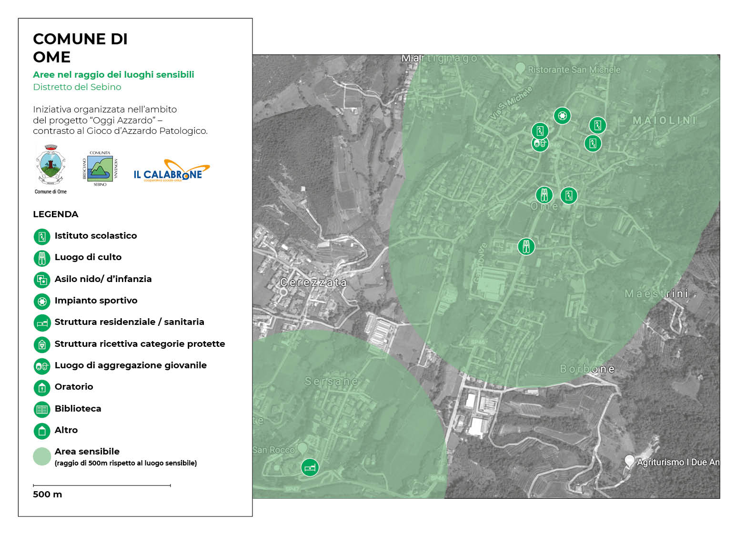Screen dimensions: 756x535
Task: Click the Area sensibile light green swatch
Action: [42, 456]
